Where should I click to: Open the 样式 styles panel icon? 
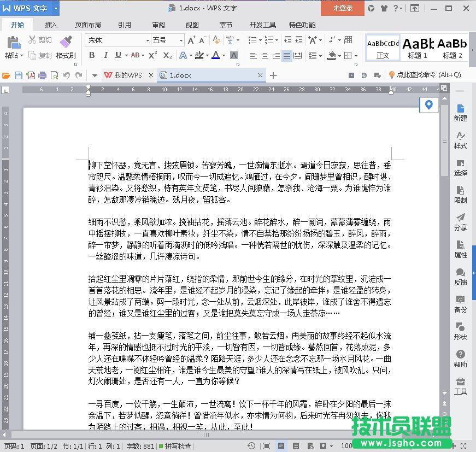(x=461, y=140)
